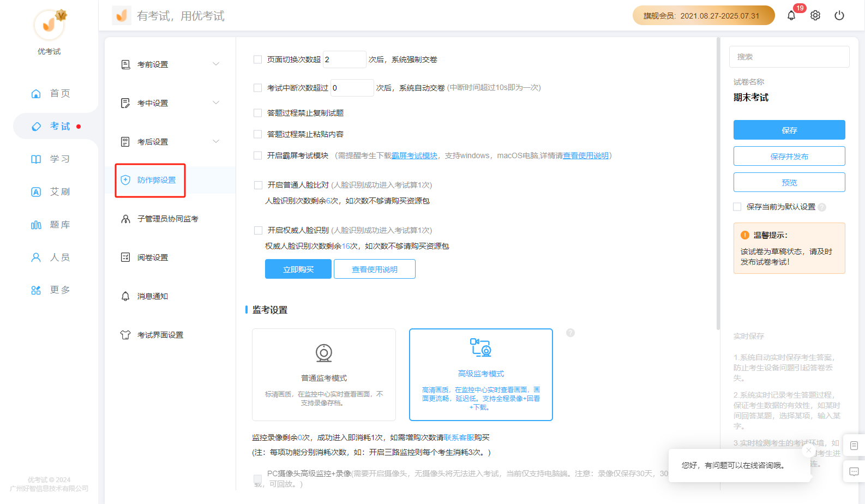The width and height of the screenshot is (865, 504).
Task: Expand the 考后设置 chevron
Action: pyautogui.click(x=216, y=141)
